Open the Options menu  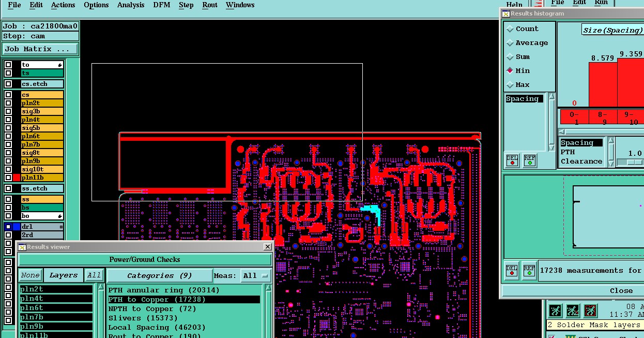[x=96, y=5]
